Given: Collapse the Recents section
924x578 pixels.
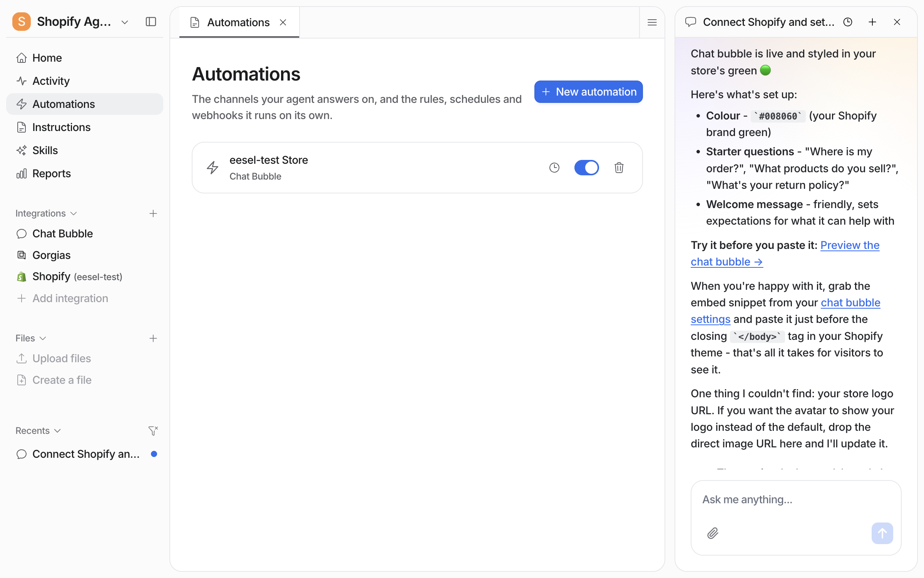Looking at the screenshot, I should click(x=38, y=430).
